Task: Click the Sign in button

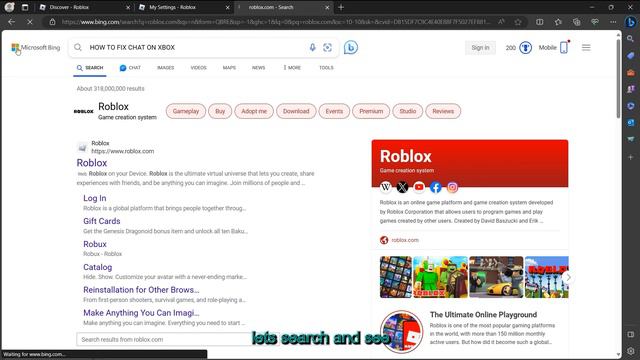Action: click(480, 48)
